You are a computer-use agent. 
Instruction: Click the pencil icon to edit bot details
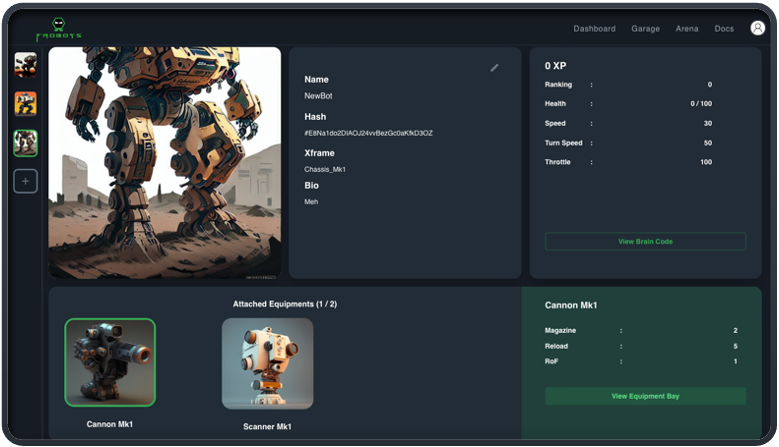(494, 68)
